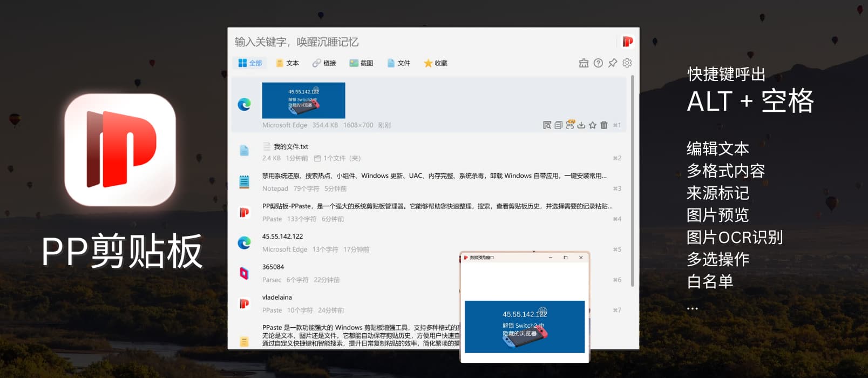The width and height of the screenshot is (868, 378).
Task: Click the Notepad icon on the 禁用系统还原 entry
Action: pyautogui.click(x=244, y=182)
